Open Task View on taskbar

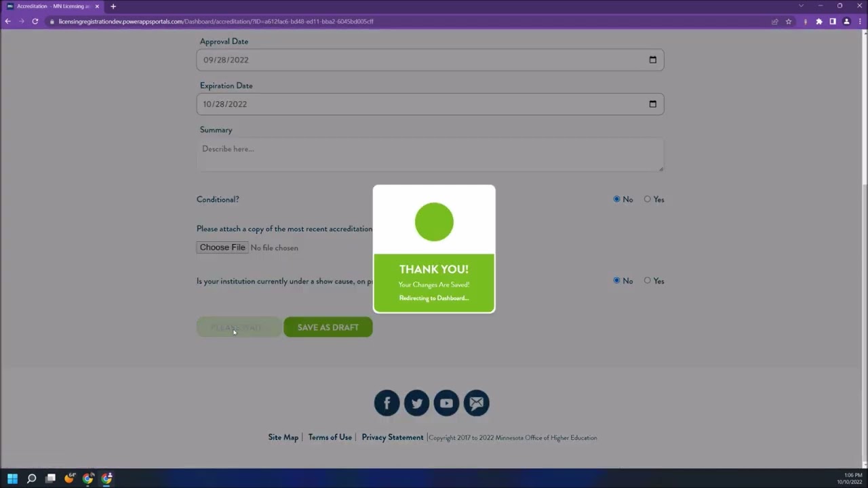tap(50, 479)
